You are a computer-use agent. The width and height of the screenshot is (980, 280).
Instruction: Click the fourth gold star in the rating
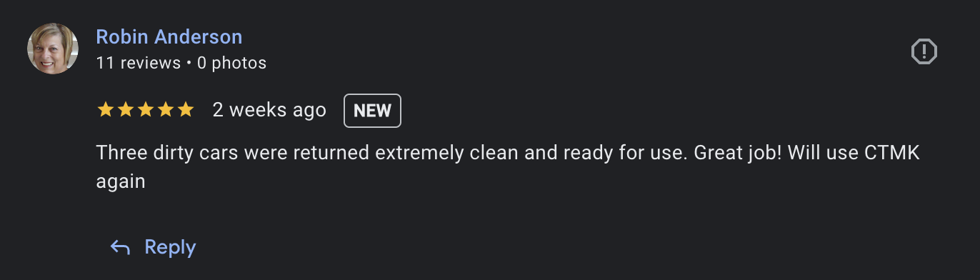coord(165,109)
